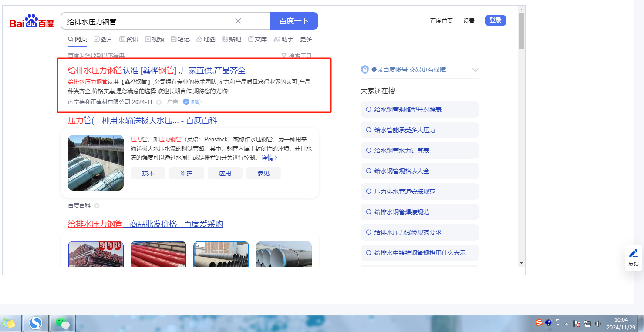Expand the arrow beside 南宁德利正建材有限公司 2024-11

[x=159, y=102]
